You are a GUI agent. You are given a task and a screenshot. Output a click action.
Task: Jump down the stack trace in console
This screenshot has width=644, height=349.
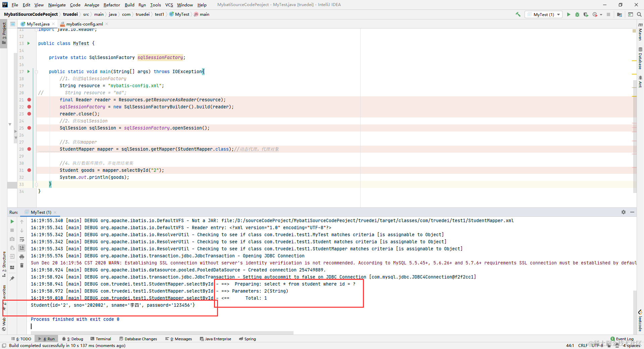click(x=22, y=231)
